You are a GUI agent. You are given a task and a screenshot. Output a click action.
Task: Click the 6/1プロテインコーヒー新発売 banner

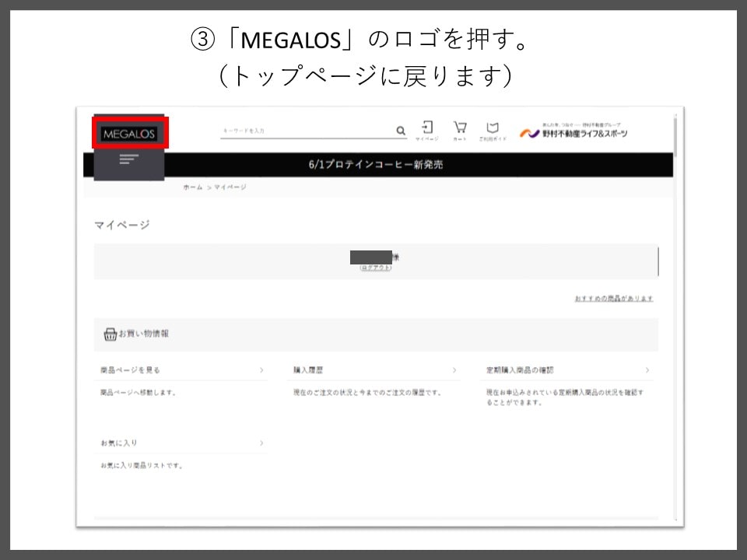[x=376, y=165]
